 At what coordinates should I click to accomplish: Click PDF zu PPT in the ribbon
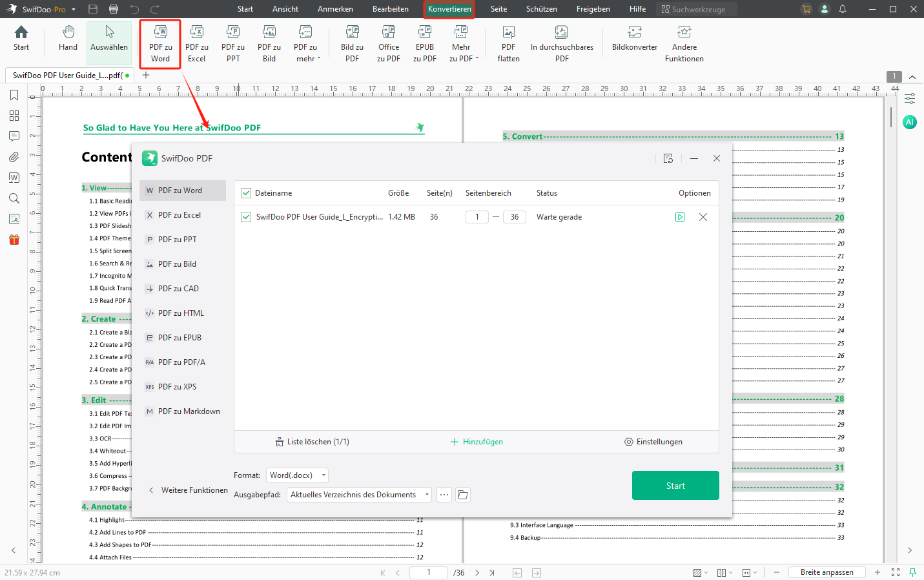[x=233, y=43]
